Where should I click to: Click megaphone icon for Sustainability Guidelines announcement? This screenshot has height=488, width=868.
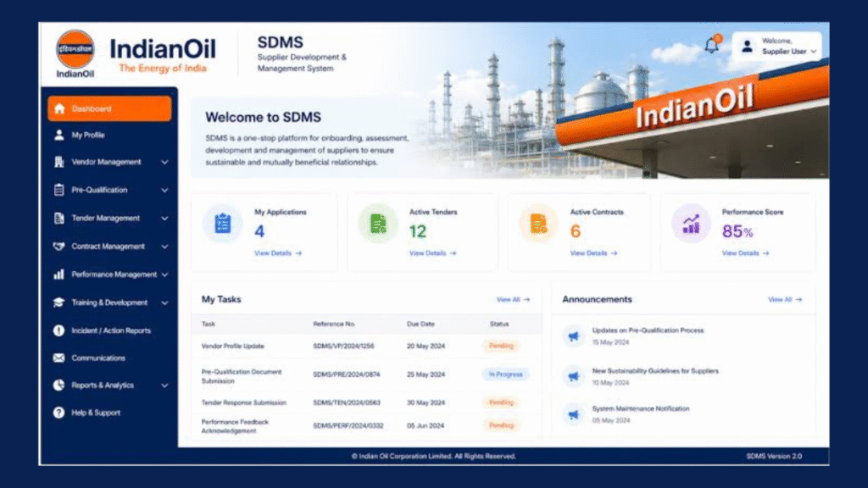point(574,376)
